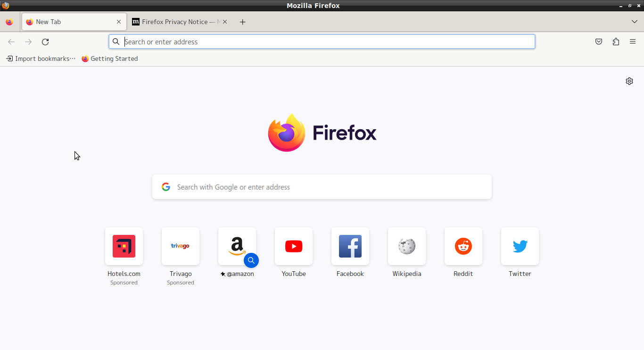This screenshot has width=644, height=350.
Task: Minimize the Mozilla Firefox window
Action: [621, 6]
